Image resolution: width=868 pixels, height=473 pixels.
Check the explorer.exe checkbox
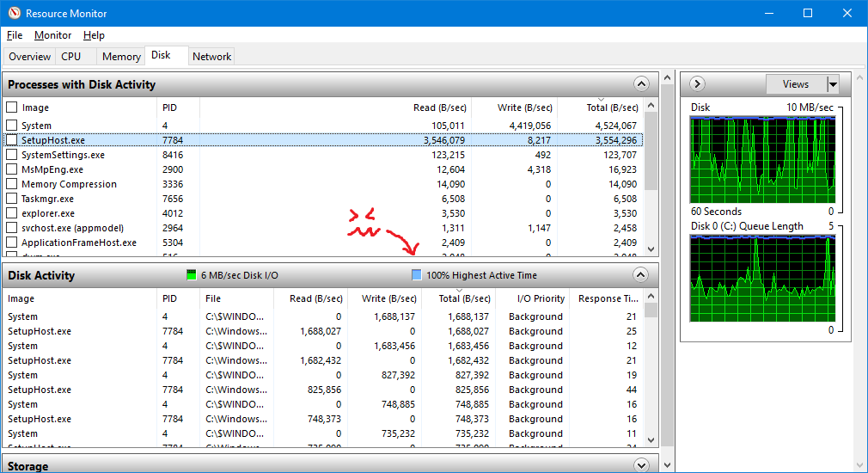[x=12, y=212]
